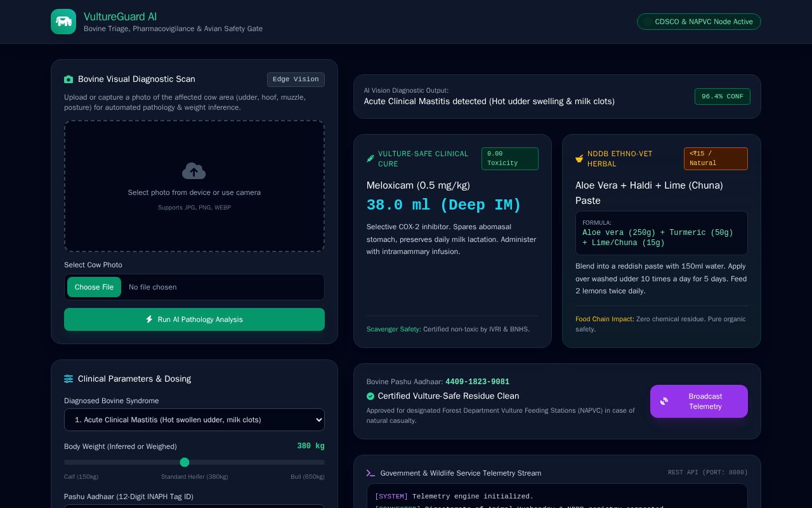Click Aloe Vera + Haldi + Lime paste heading
Image resolution: width=812 pixels, height=508 pixels.
point(649,193)
